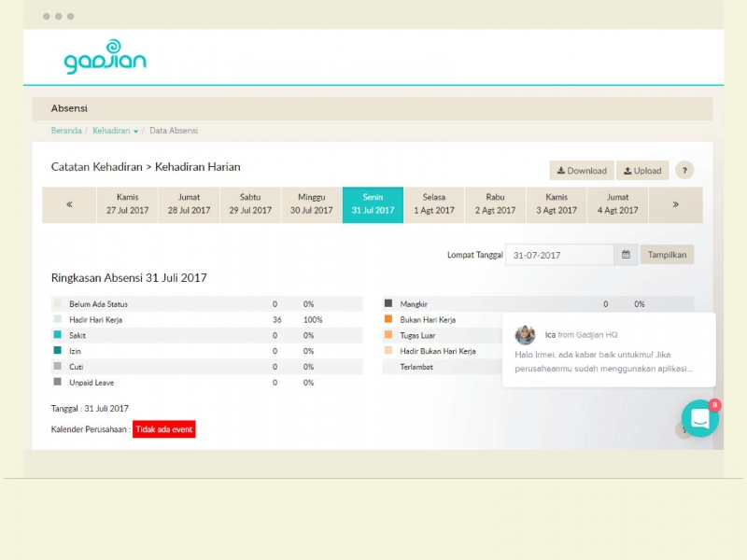Select Rabu 2 Agt 2017 tab
Viewport: 747px width, 560px height.
point(495,204)
